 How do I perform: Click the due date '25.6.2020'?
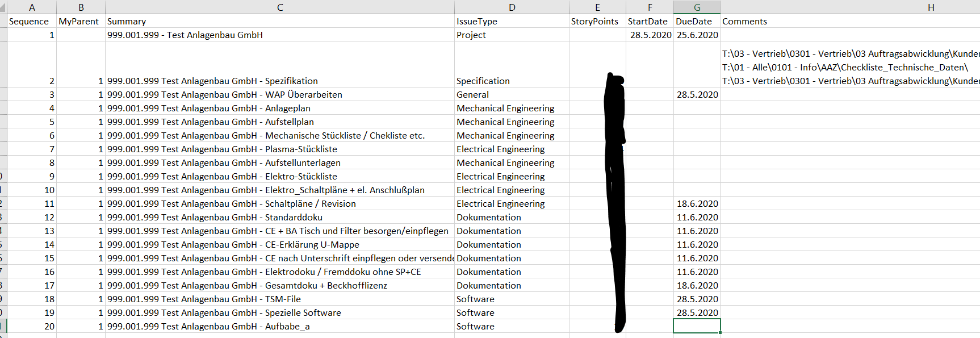697,35
